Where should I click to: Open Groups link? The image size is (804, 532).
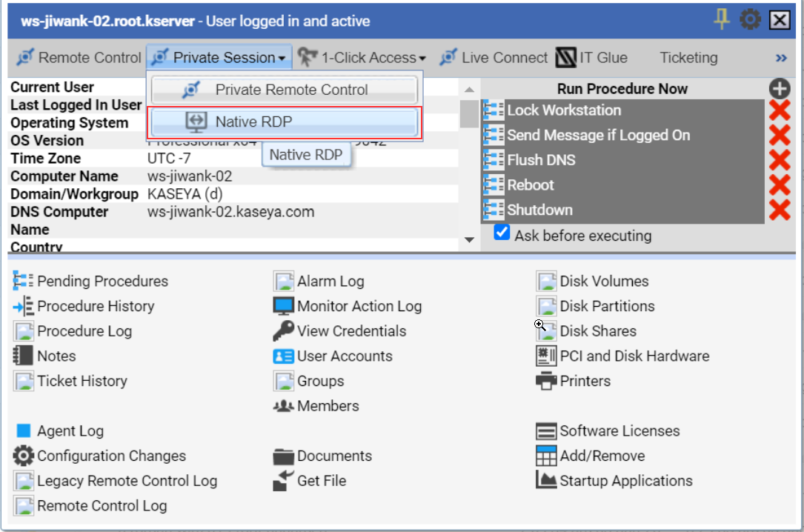pos(320,381)
